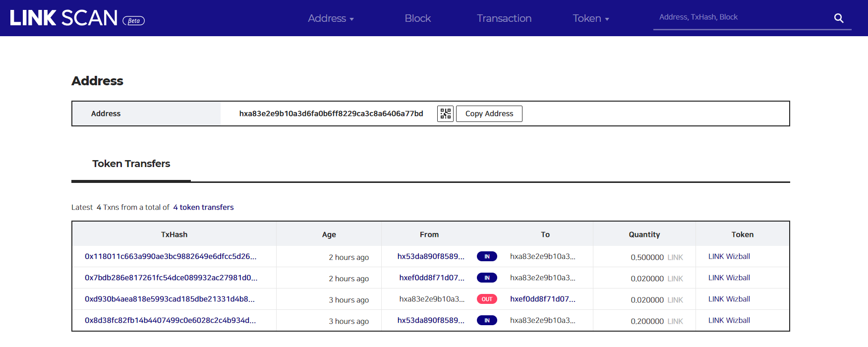This screenshot has width=868, height=347.
Task: Open LINK Wizball token in 0.500000 row
Action: pos(729,256)
